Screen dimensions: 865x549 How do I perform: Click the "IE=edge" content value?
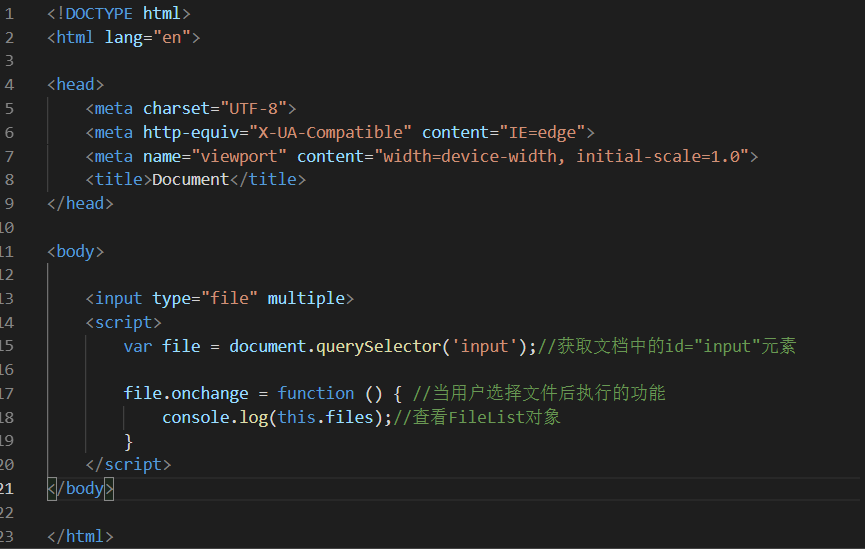click(x=543, y=132)
